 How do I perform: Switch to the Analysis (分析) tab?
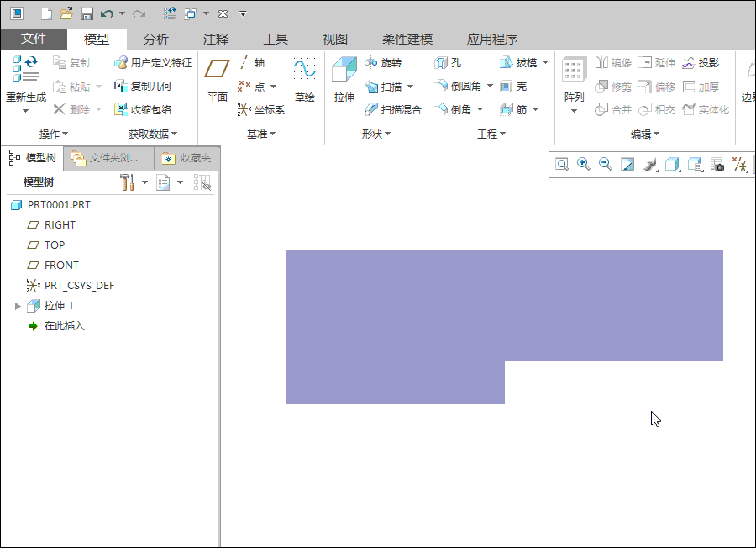pos(155,39)
